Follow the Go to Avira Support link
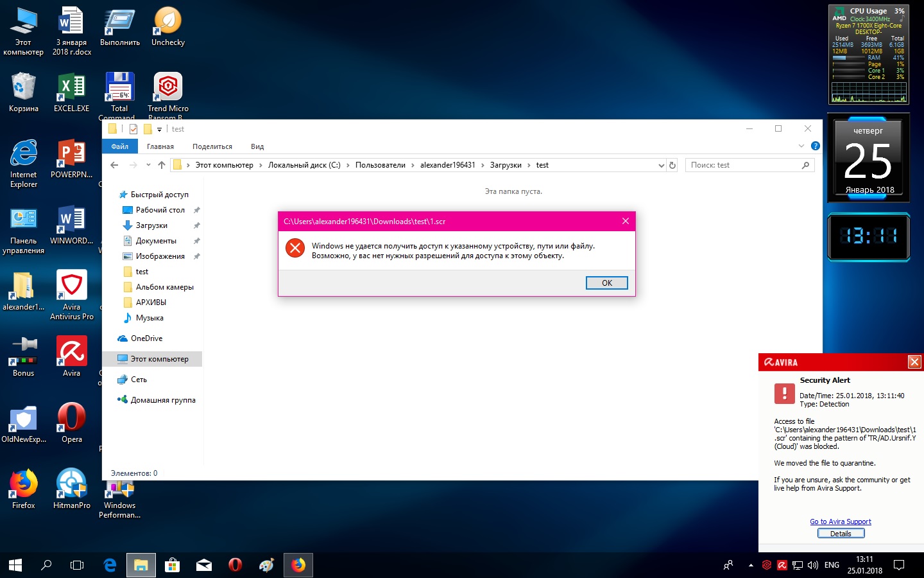 840,521
